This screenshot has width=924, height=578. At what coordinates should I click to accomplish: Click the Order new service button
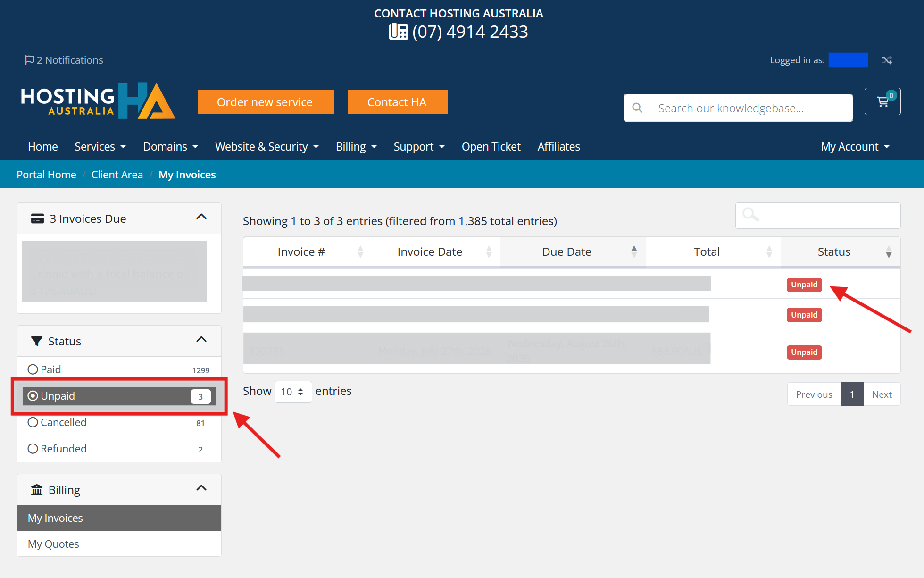[x=266, y=102]
